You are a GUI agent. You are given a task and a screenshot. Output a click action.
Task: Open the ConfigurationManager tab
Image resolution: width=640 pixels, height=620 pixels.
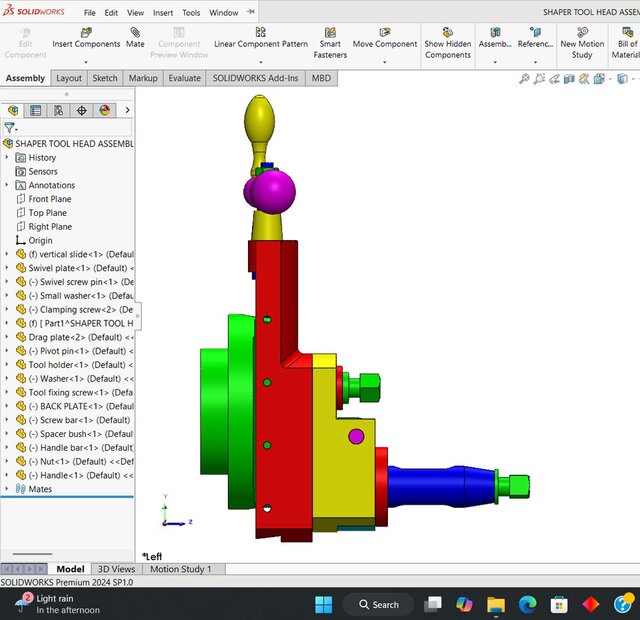(58, 110)
